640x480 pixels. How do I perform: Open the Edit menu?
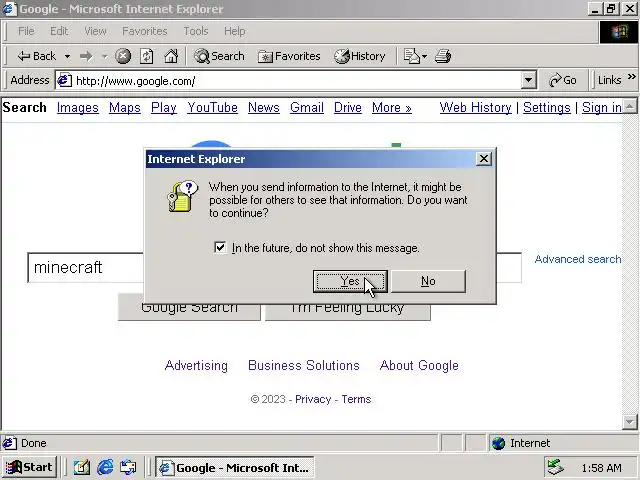(x=59, y=31)
